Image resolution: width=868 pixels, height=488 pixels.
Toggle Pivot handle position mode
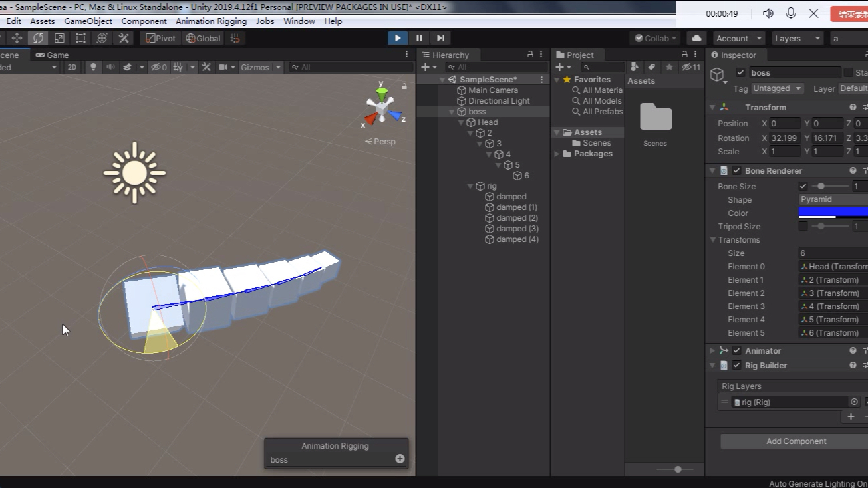[160, 38]
